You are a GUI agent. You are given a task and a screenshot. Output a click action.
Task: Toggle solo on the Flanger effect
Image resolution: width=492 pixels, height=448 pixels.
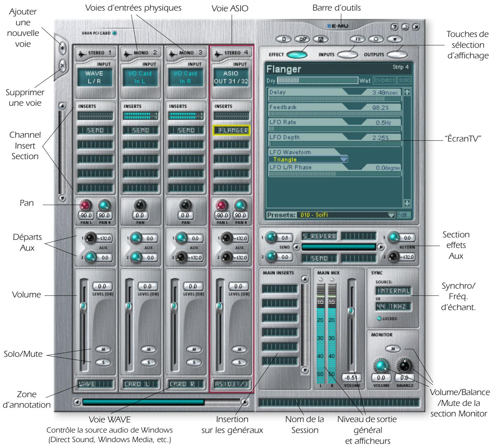point(405,80)
